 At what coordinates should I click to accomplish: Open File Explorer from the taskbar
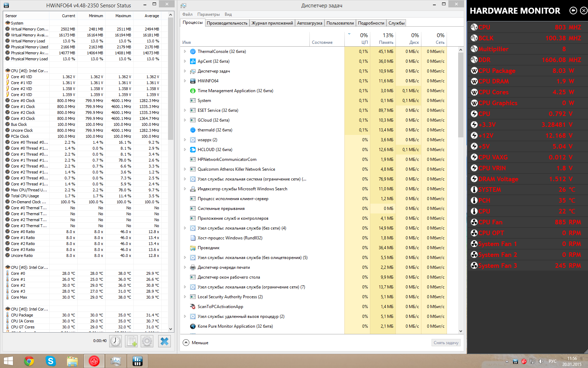pos(72,361)
